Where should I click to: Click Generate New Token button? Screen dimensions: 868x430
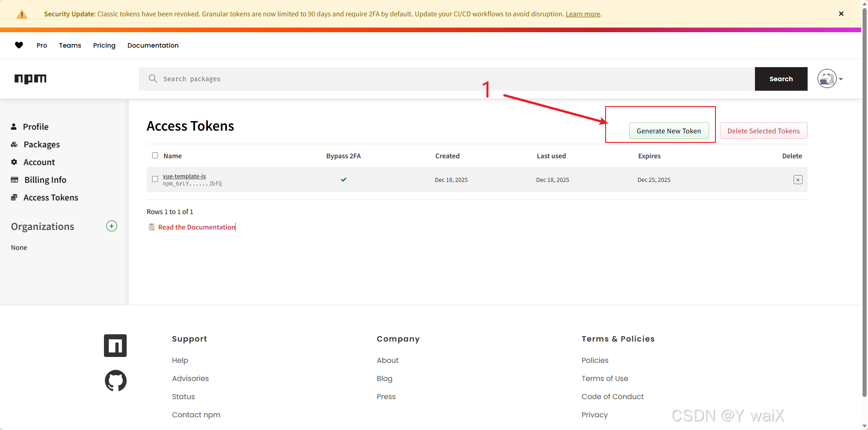coord(669,131)
